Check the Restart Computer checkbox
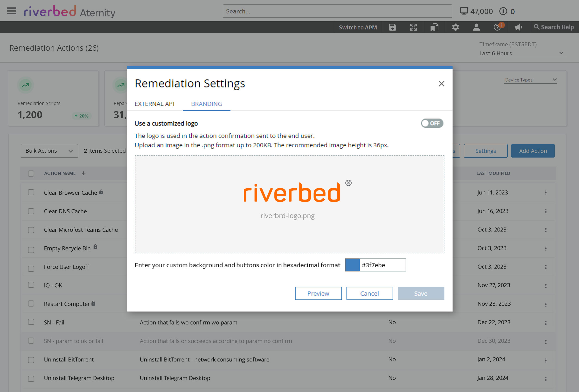Screen dimensions: 579x392 (x=31, y=303)
